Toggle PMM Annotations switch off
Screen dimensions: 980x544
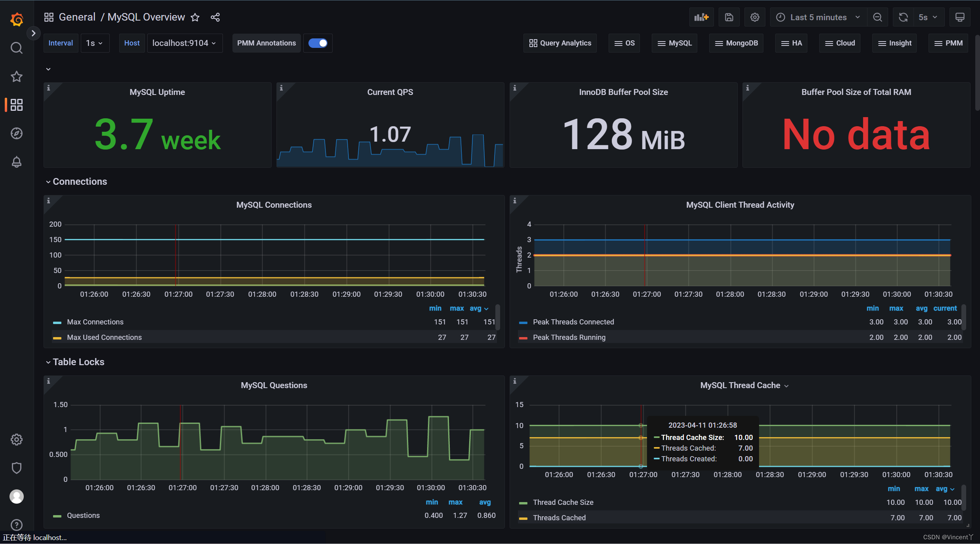pyautogui.click(x=318, y=43)
